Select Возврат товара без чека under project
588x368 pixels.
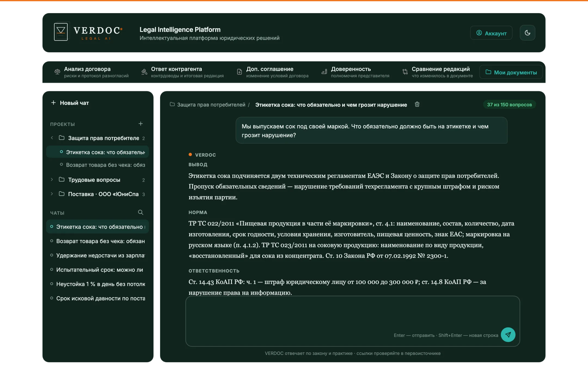click(x=98, y=165)
